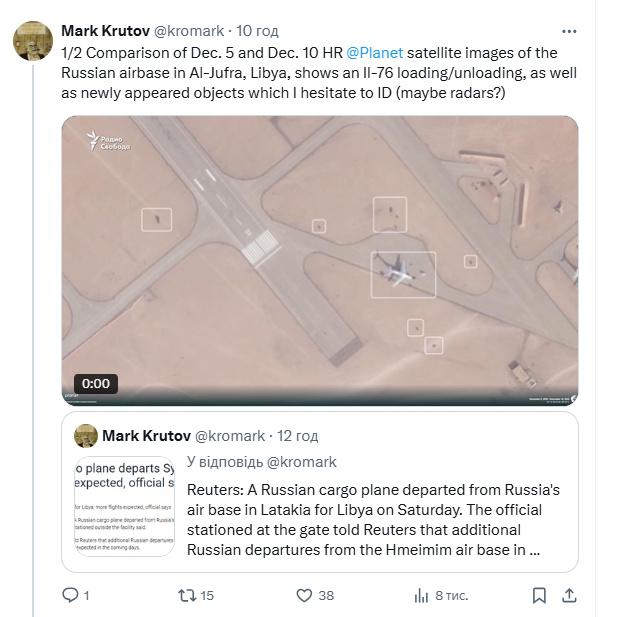Repost this tweet via the retweet icon

click(187, 595)
